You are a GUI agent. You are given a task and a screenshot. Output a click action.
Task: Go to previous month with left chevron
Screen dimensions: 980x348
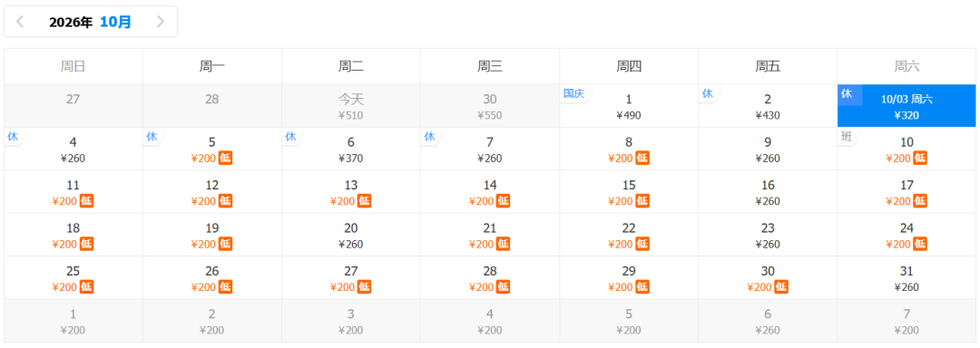(x=20, y=22)
